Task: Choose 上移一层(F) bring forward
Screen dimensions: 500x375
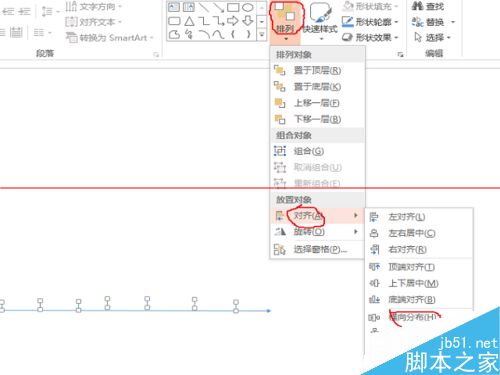Action: pyautogui.click(x=317, y=103)
